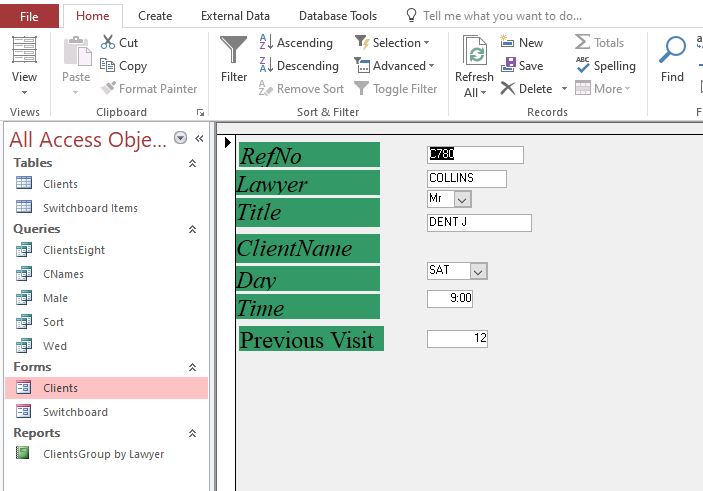Select the Switchboard form
Viewport: 703px width, 491px height.
coord(75,412)
